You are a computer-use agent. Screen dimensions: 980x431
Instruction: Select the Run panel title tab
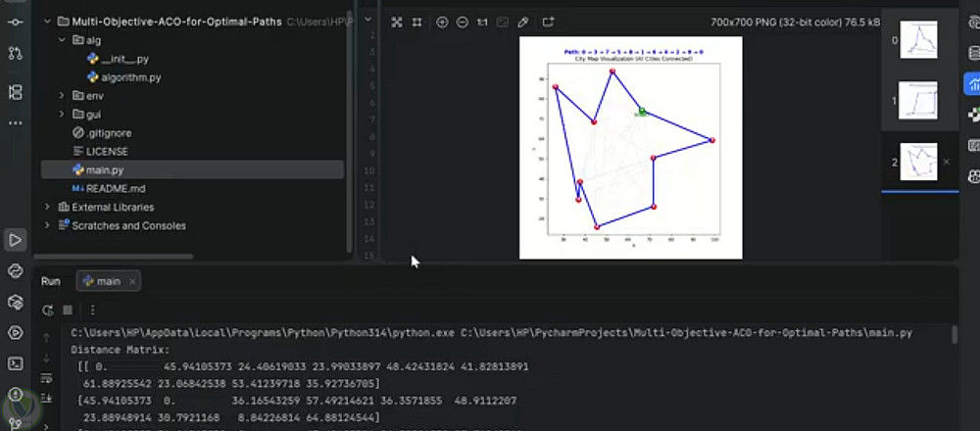click(x=51, y=282)
